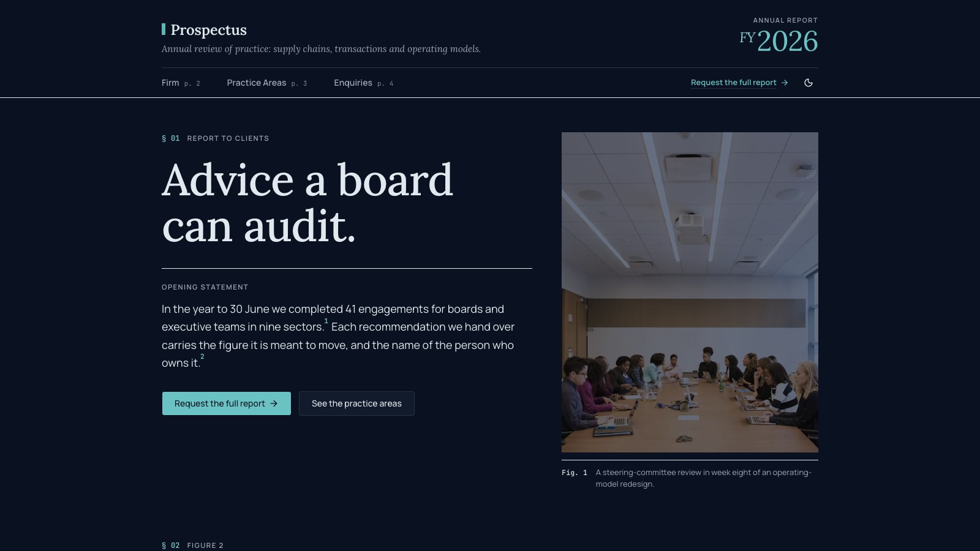The height and width of the screenshot is (551, 980).
Task: Click arrow icon inside teal report button
Action: click(x=274, y=403)
